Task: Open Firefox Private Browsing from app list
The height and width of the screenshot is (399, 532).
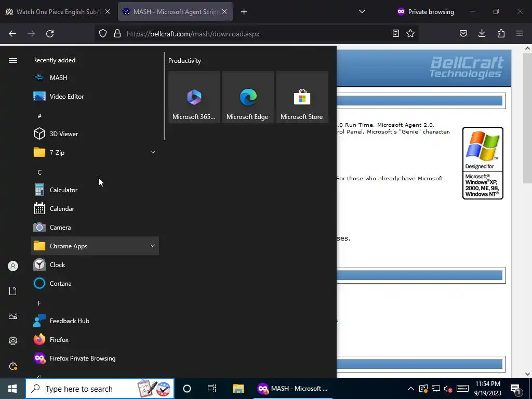Action: [95, 358]
